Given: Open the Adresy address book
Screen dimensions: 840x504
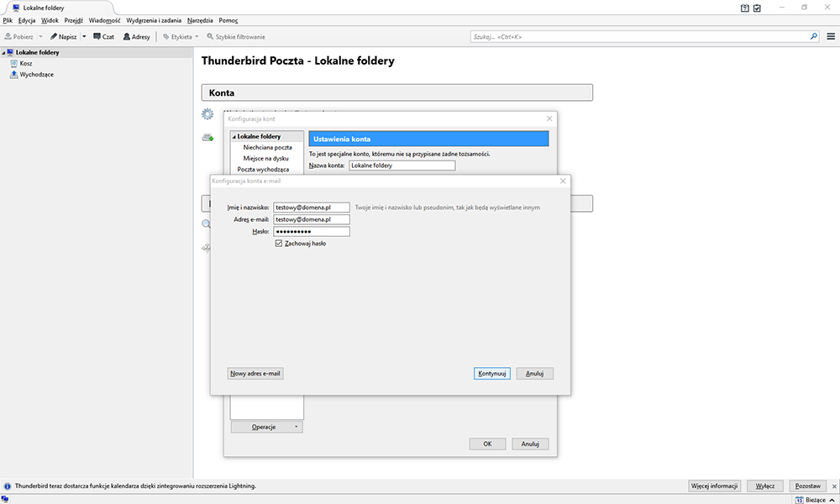Looking at the screenshot, I should pos(137,37).
